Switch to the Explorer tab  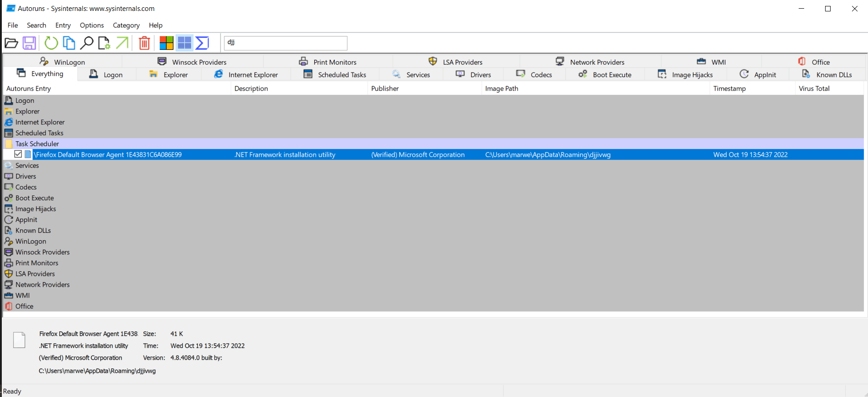point(168,74)
